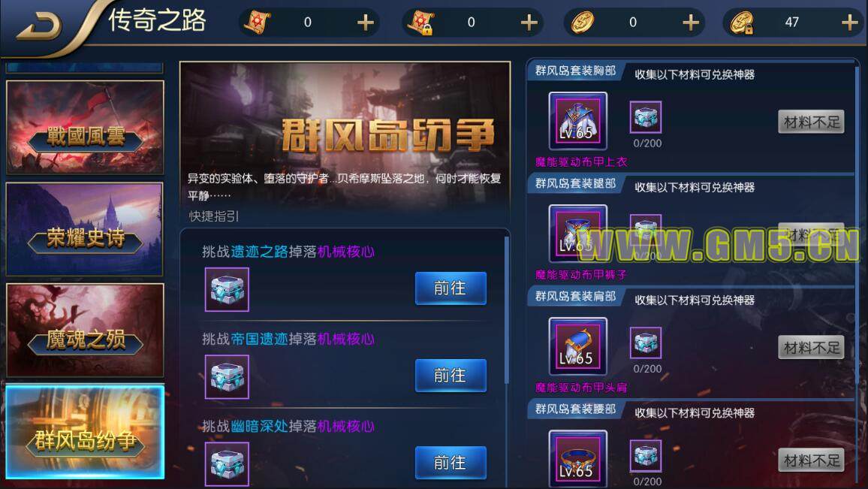Open the 荣耀史诗 chapter tab

pos(85,228)
